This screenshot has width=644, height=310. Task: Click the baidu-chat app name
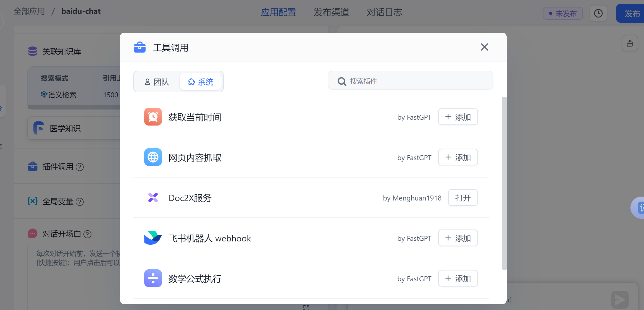point(81,11)
